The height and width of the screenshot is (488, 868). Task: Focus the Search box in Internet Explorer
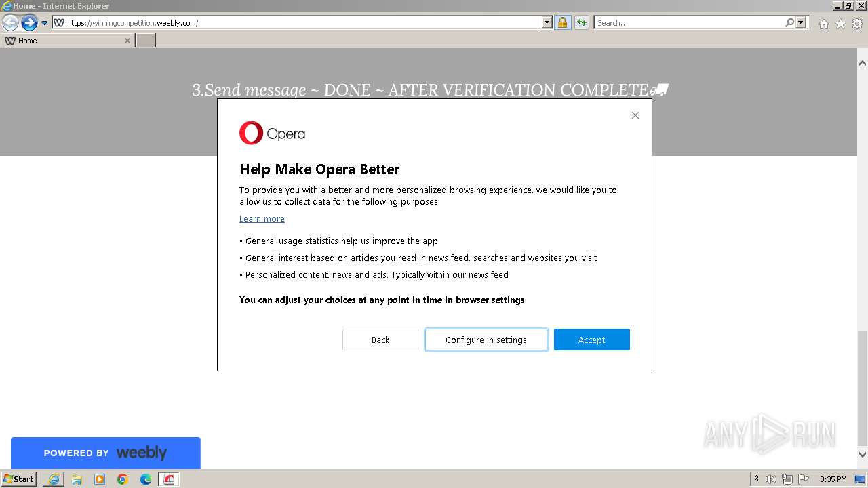tap(688, 22)
